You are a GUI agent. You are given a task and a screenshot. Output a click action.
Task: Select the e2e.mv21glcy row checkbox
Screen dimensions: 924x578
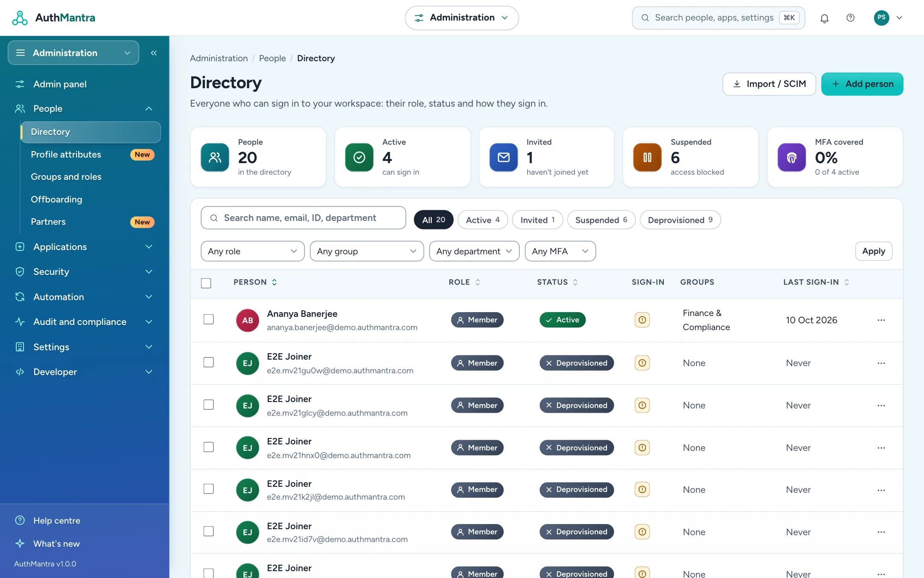[x=209, y=405]
